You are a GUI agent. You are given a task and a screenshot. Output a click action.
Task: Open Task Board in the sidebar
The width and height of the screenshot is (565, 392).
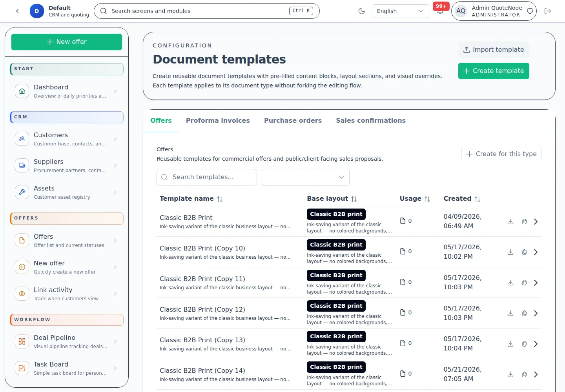[67, 368]
